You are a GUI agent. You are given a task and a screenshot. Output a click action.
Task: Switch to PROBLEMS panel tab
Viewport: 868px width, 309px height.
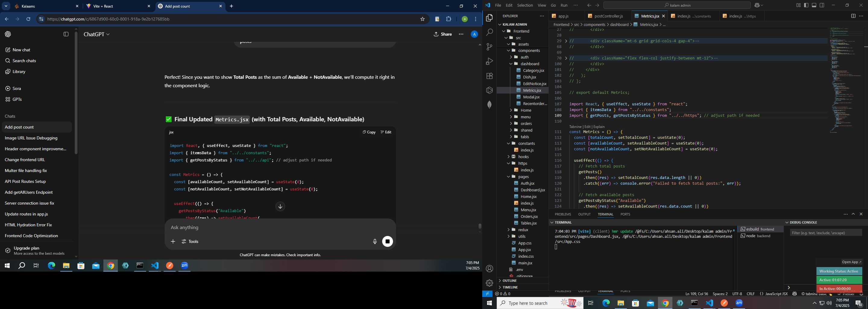click(563, 215)
